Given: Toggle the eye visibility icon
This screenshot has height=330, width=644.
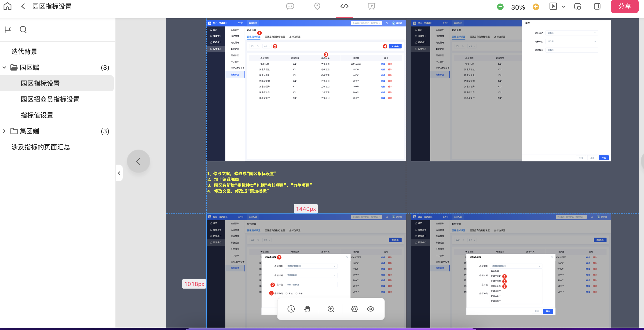Looking at the screenshot, I should 371,309.
